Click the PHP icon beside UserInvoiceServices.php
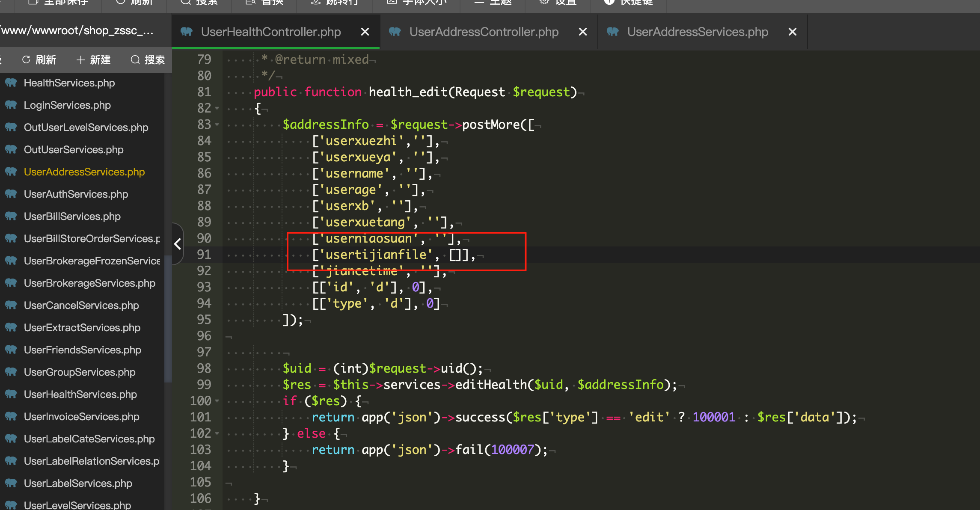Screen dimensions: 980x510 tap(11, 416)
